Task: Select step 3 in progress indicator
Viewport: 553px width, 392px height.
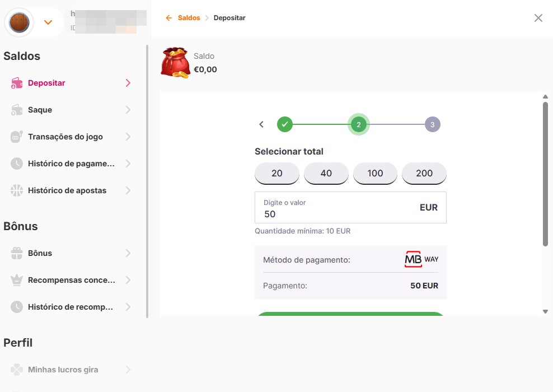Action: point(433,124)
